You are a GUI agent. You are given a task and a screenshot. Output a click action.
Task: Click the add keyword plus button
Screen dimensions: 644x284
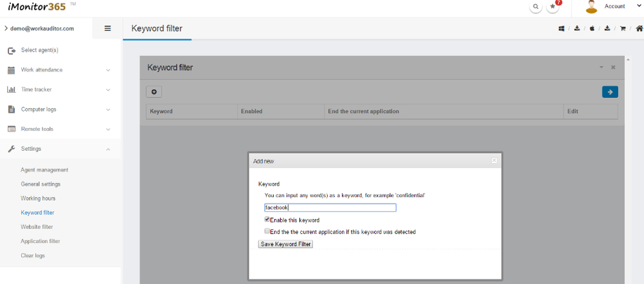click(x=154, y=92)
